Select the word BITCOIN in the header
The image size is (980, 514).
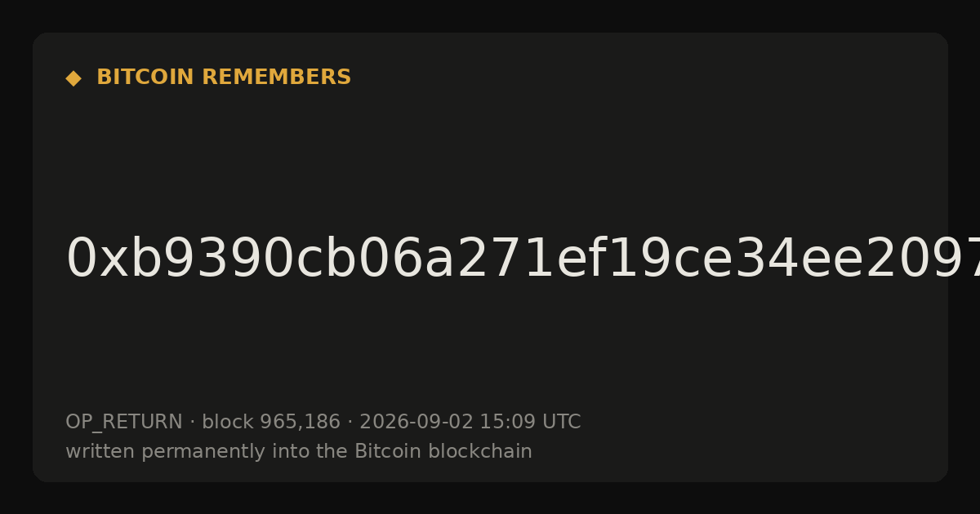point(145,78)
